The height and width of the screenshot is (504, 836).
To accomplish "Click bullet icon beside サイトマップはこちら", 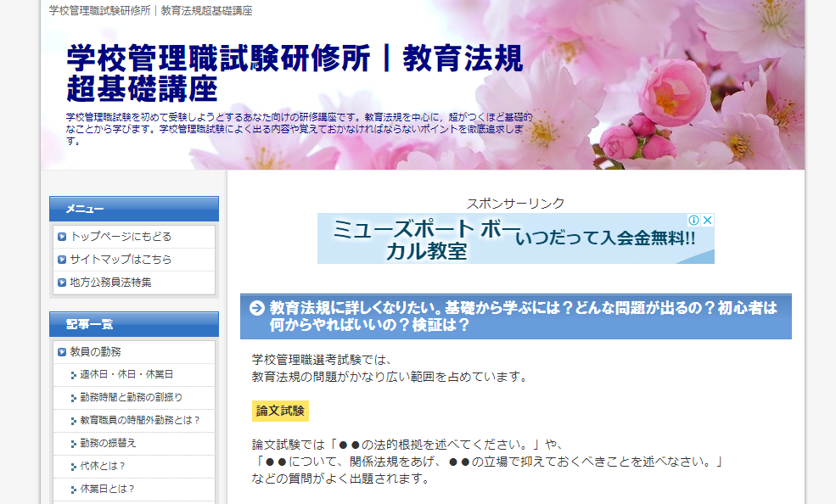I will pyautogui.click(x=62, y=260).
